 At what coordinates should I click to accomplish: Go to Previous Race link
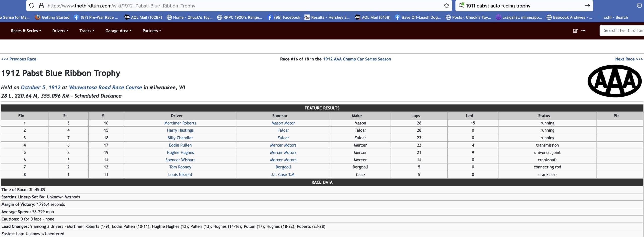[x=19, y=59]
